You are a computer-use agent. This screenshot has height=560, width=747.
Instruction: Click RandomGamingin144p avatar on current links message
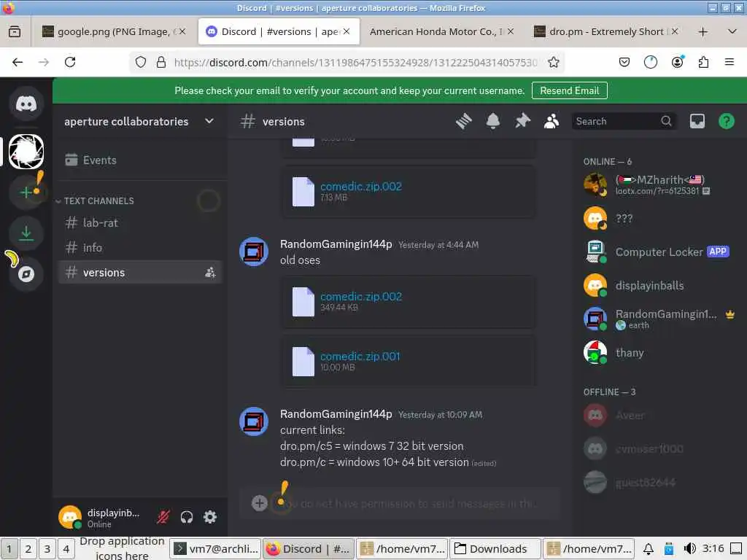click(x=253, y=422)
